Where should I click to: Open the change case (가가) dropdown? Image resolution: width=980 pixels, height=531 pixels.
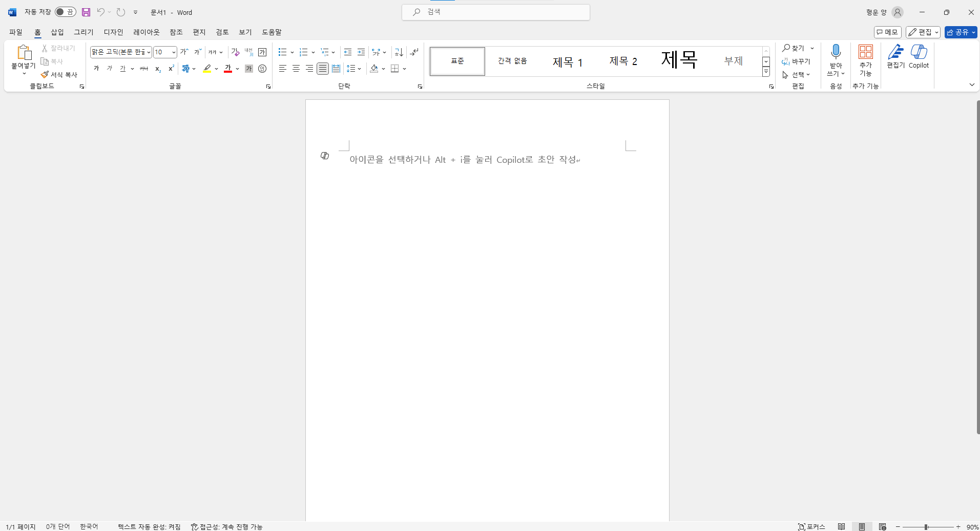[216, 52]
